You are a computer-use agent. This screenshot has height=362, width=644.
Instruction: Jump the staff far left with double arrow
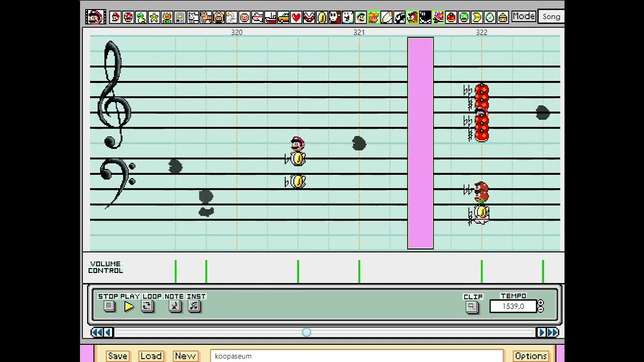(97, 332)
